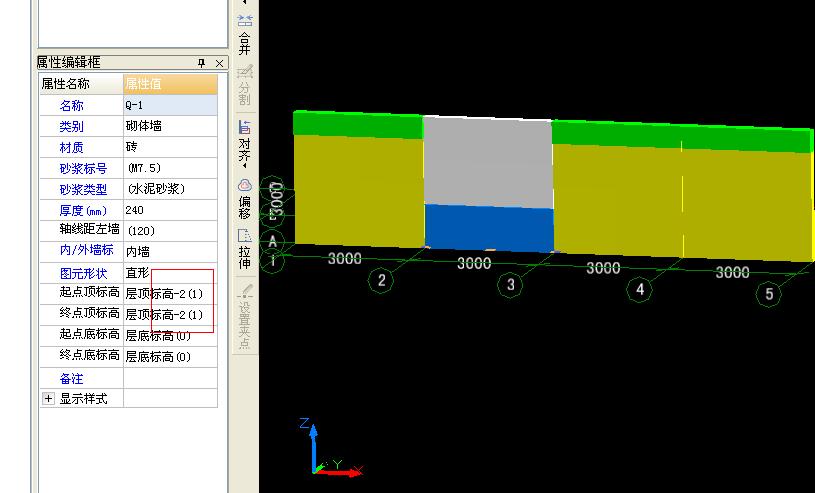Expand the 显示样式 row
The image size is (815, 493).
tap(48, 398)
